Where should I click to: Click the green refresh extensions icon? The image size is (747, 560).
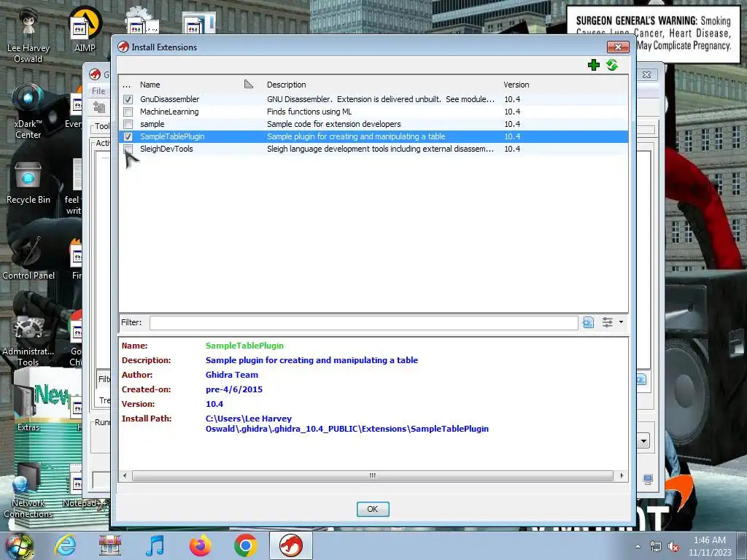coord(612,65)
